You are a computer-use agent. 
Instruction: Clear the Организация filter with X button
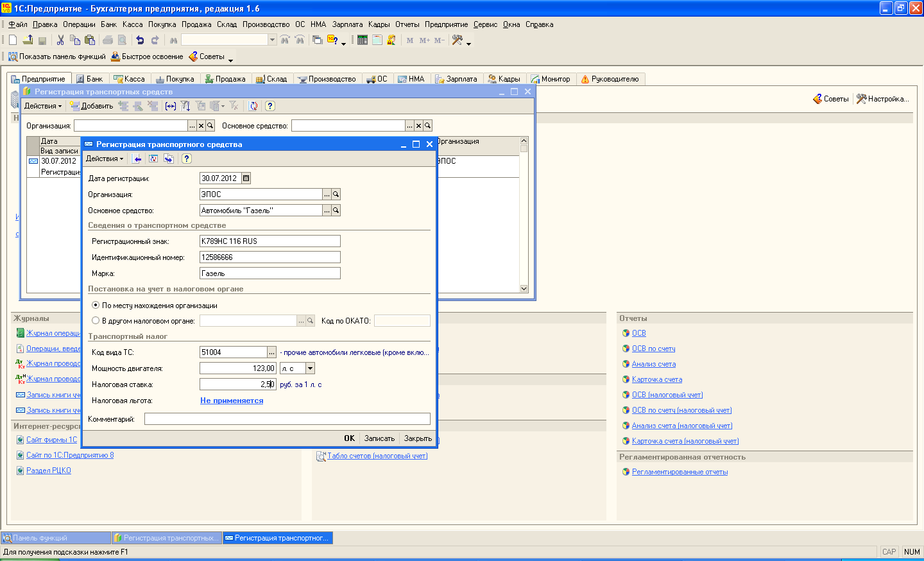201,126
